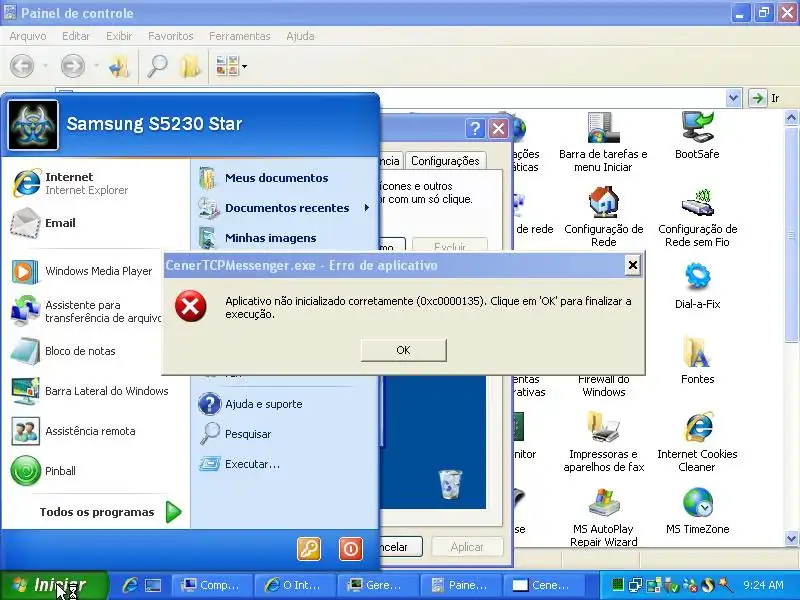
Task: Open MS TimeZone item
Action: pyautogui.click(x=697, y=511)
